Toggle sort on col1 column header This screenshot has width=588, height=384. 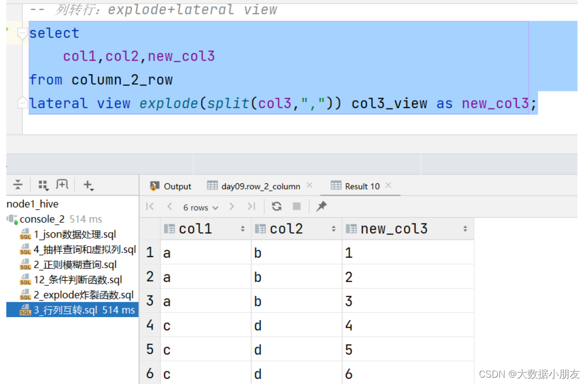pyautogui.click(x=243, y=229)
